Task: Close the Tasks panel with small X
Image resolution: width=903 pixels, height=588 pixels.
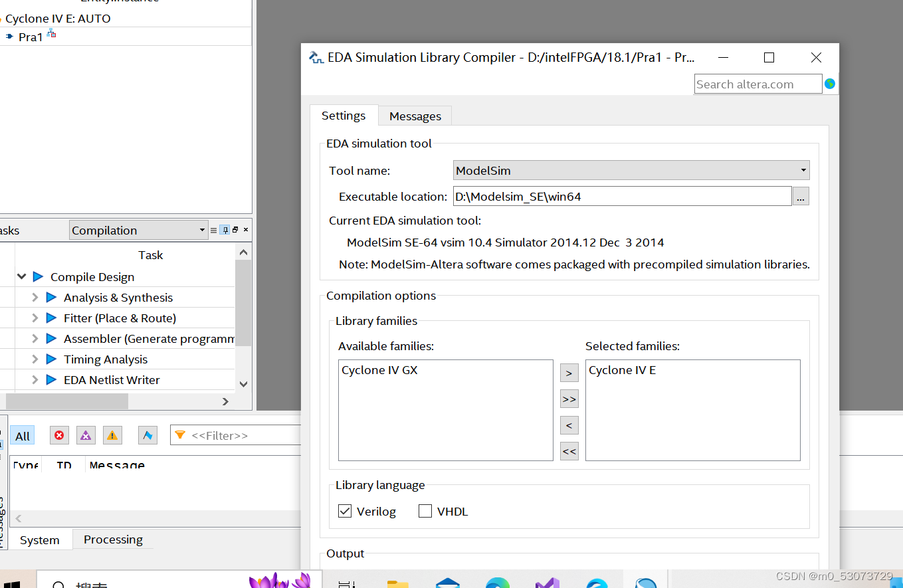Action: [246, 230]
